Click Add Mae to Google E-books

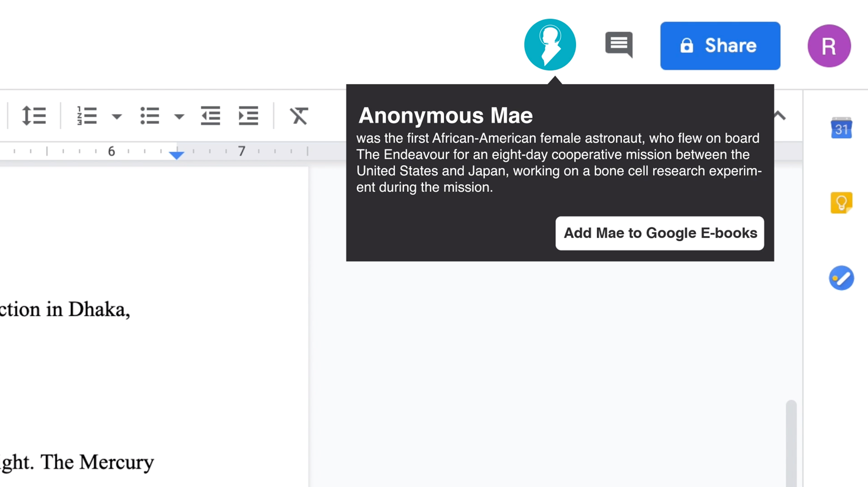pos(660,233)
